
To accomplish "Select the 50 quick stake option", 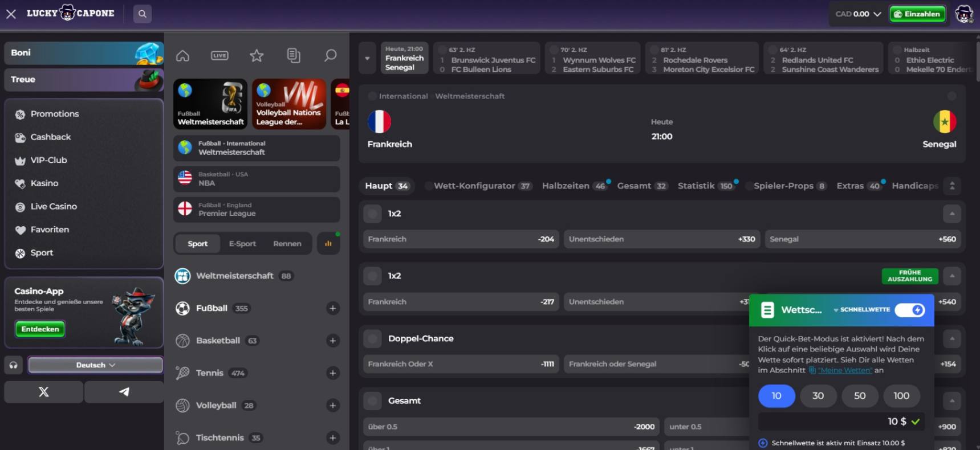I will pos(860,396).
